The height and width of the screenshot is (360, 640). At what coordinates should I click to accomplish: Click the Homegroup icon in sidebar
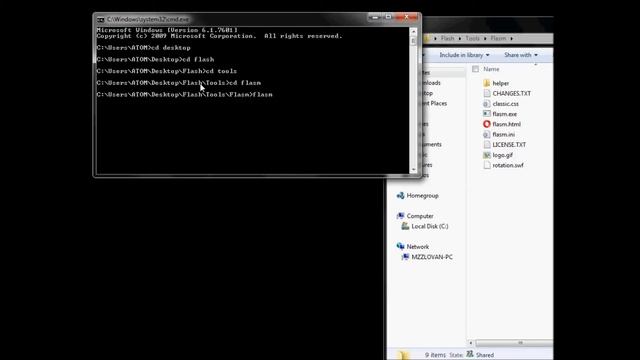(400, 196)
